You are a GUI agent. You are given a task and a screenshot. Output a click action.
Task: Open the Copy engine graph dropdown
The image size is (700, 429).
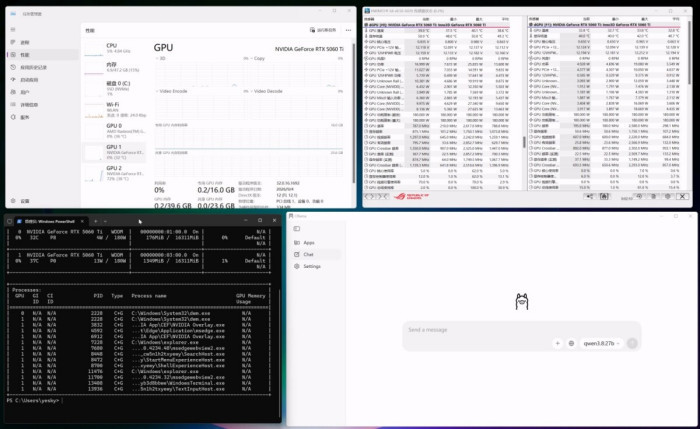257,58
